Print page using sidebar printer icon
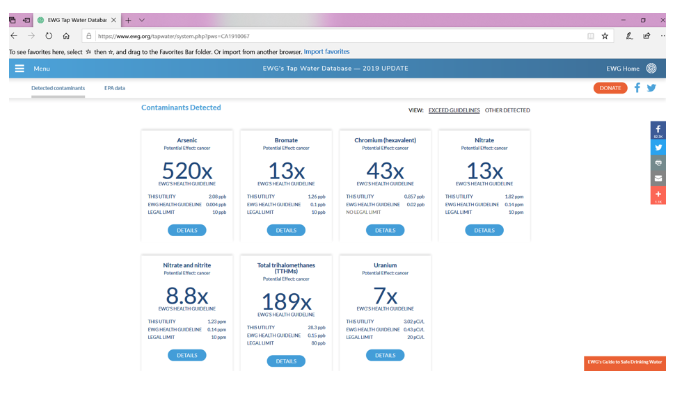Screen dimensions: 694x397 [658, 163]
